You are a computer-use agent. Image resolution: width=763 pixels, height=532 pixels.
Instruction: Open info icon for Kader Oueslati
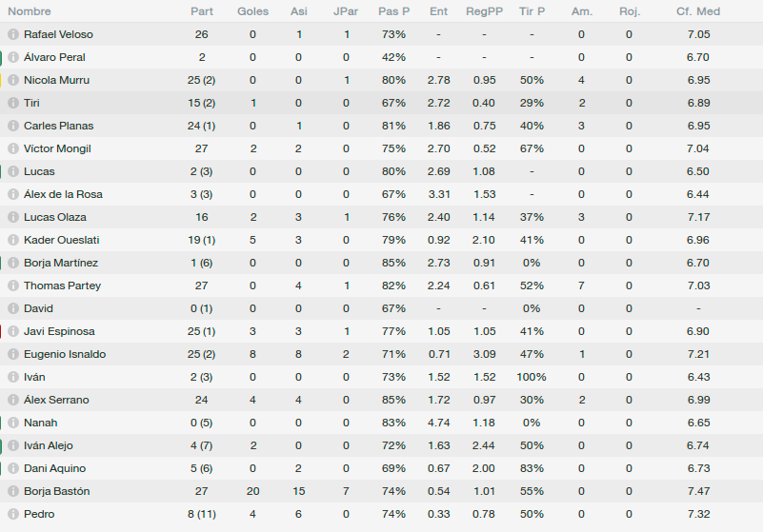click(x=13, y=240)
